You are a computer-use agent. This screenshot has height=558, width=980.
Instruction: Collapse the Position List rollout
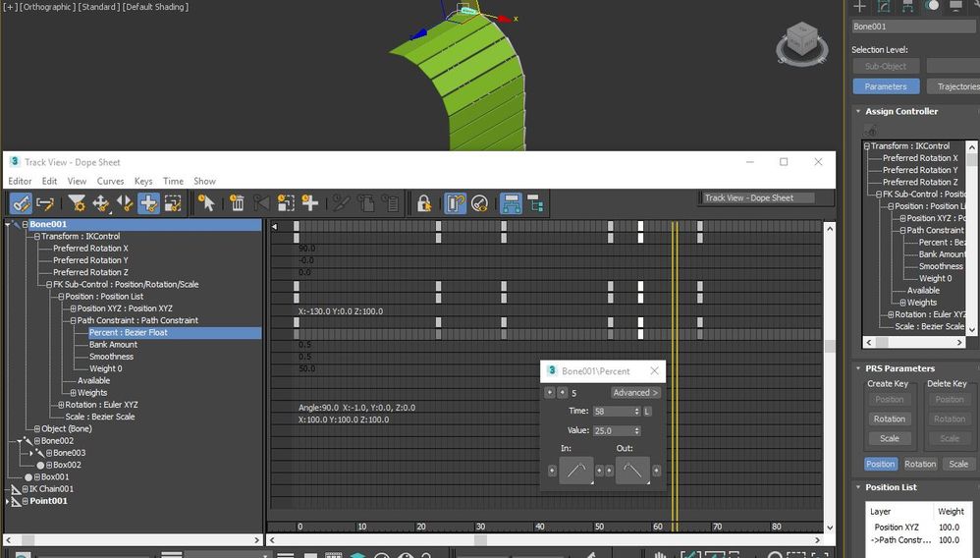858,487
